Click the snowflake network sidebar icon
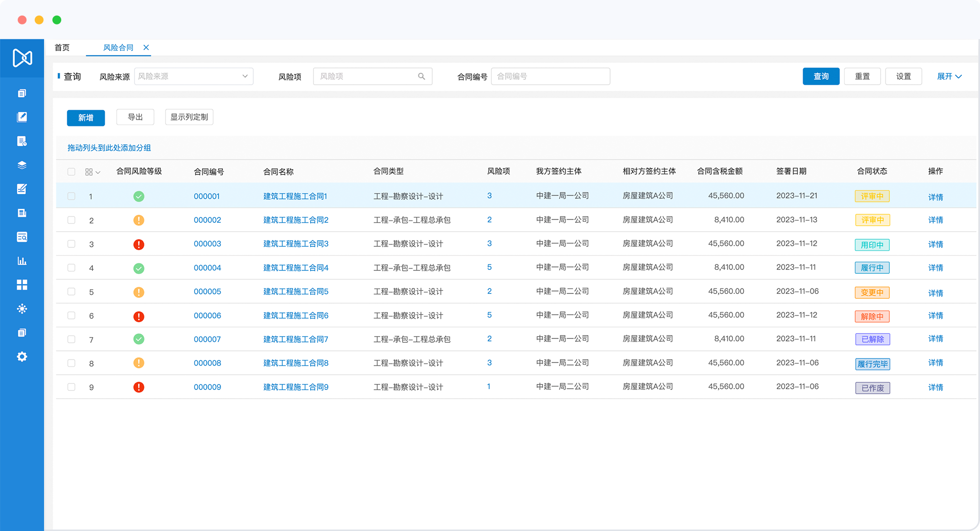980x531 pixels. [x=22, y=309]
